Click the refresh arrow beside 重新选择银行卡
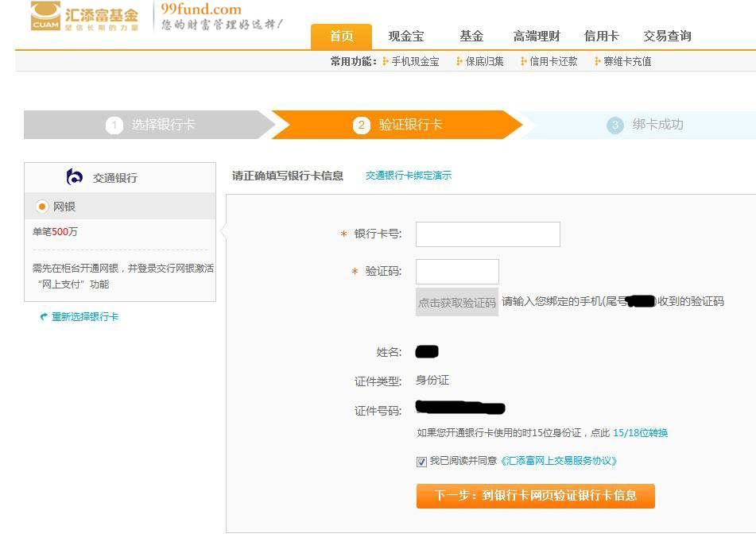The image size is (756, 557). (x=44, y=317)
